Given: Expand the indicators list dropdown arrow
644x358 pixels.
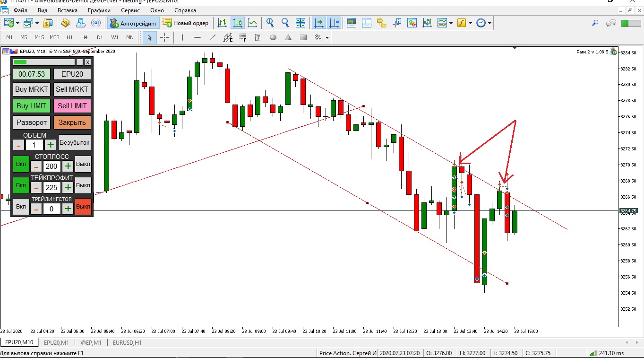Looking at the screenshot, I should click(x=451, y=23).
